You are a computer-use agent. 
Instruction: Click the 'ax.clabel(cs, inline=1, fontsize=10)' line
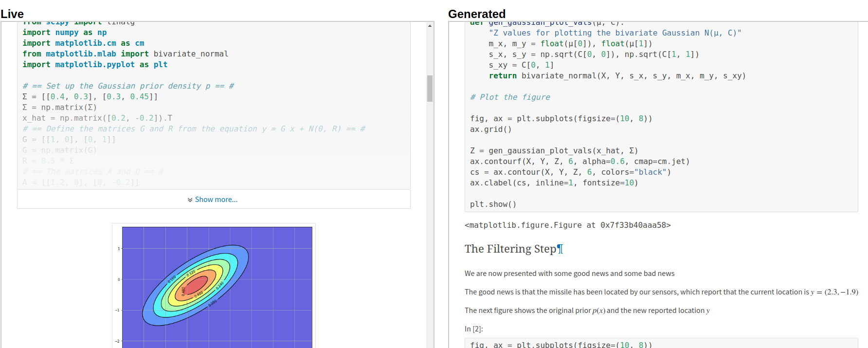[554, 183]
